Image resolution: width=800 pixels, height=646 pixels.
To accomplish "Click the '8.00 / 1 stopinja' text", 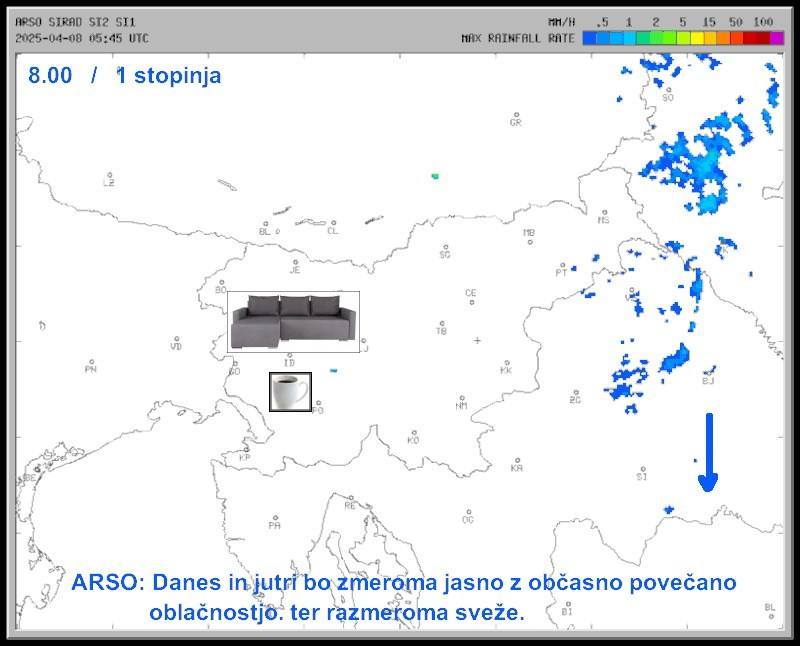I will click(x=125, y=76).
